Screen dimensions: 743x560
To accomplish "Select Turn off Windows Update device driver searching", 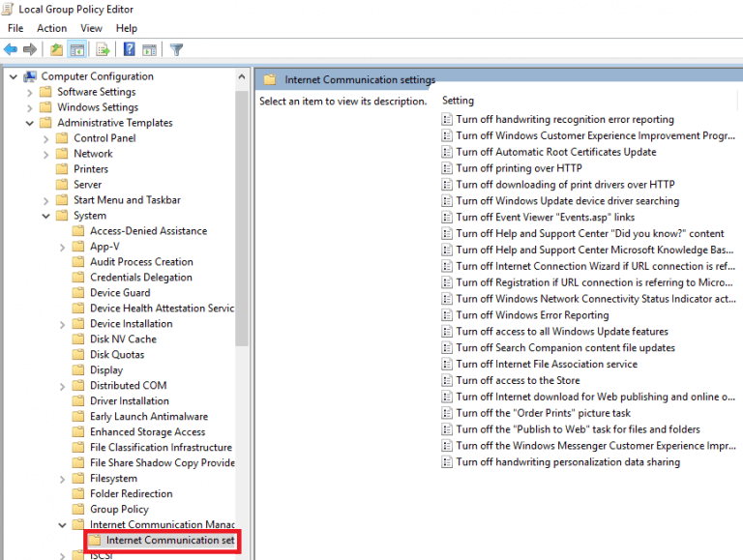I will pyautogui.click(x=567, y=201).
